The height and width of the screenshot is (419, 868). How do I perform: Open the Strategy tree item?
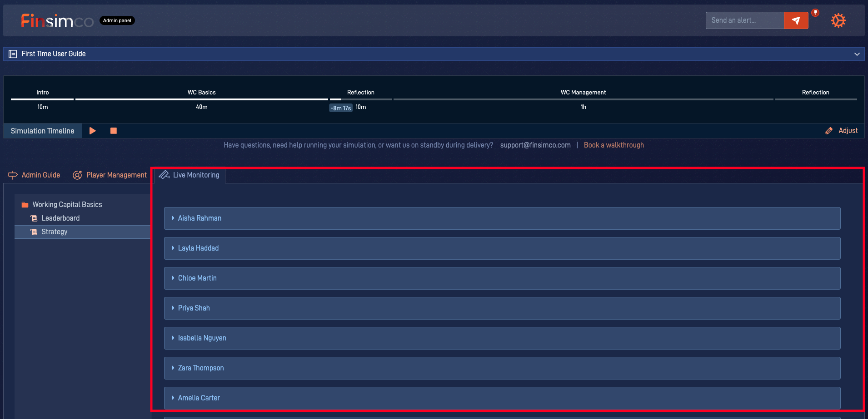coord(55,232)
